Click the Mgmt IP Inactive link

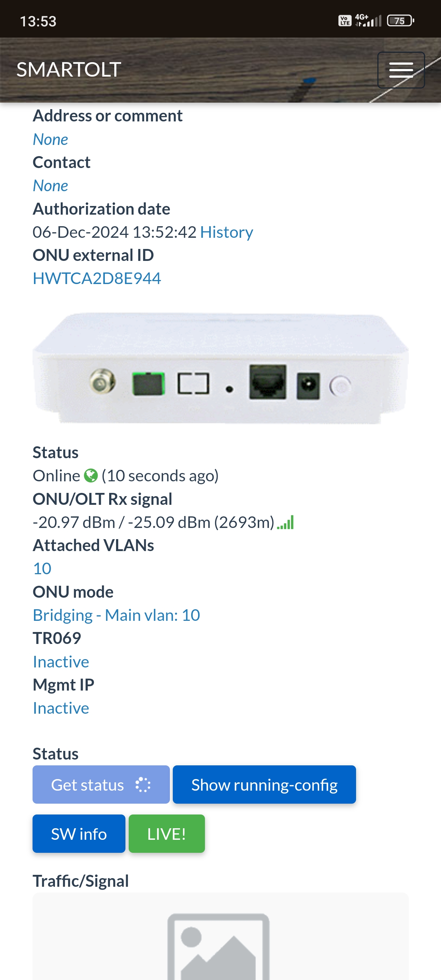[x=61, y=708]
